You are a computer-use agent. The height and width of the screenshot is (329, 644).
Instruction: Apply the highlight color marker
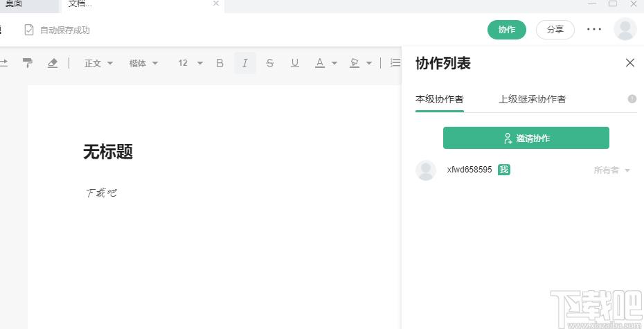(355, 63)
